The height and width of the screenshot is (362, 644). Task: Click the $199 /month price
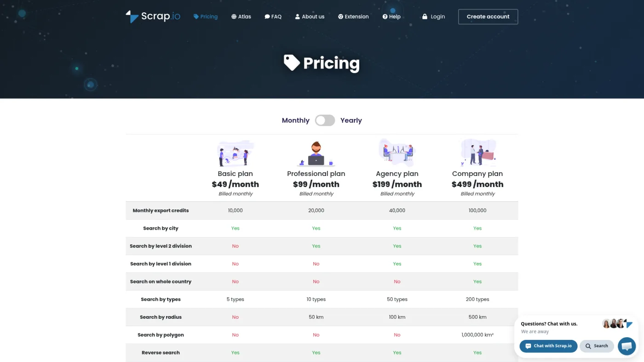pyautogui.click(x=397, y=184)
